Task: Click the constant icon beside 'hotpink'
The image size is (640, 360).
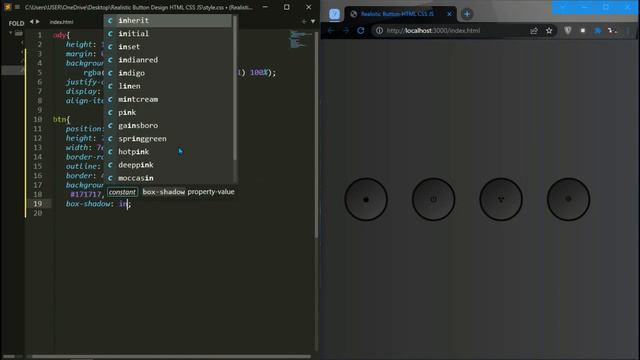Action: pos(110,151)
